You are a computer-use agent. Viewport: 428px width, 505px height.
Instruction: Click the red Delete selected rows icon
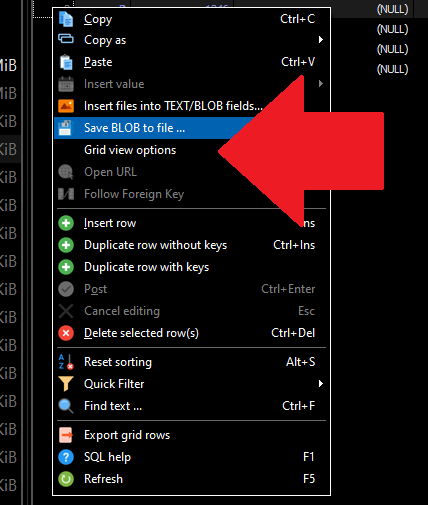click(x=66, y=333)
